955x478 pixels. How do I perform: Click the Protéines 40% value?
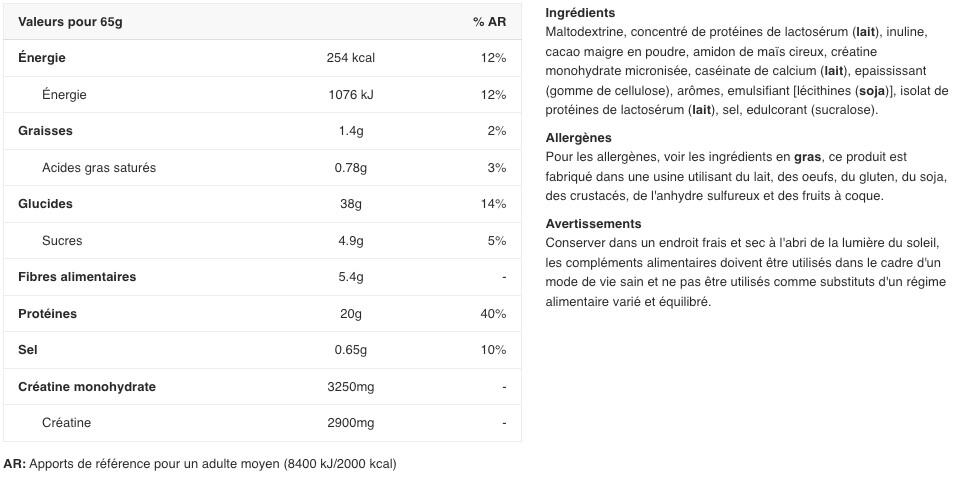coord(493,314)
